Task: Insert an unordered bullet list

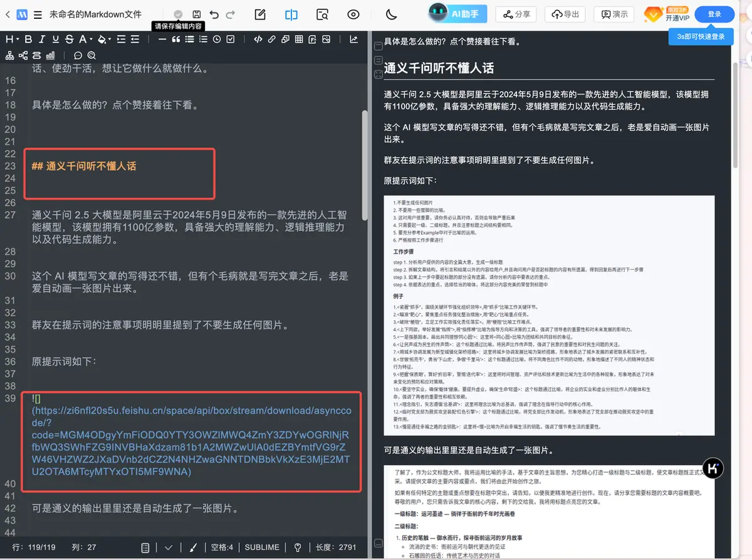Action: 189,39
